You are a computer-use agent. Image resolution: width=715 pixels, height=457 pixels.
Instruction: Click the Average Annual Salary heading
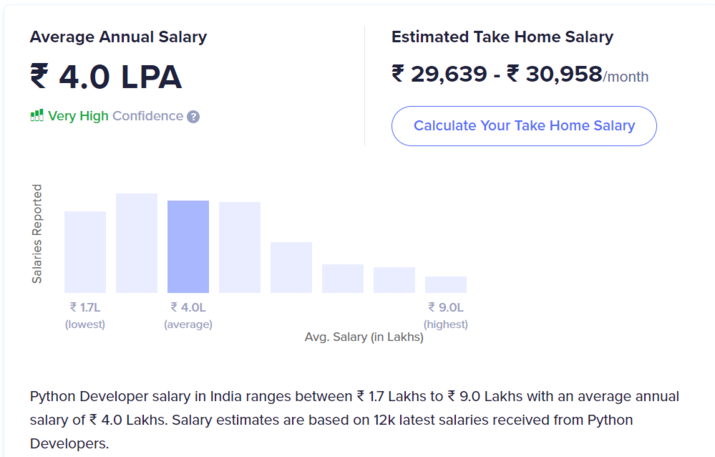tap(118, 37)
